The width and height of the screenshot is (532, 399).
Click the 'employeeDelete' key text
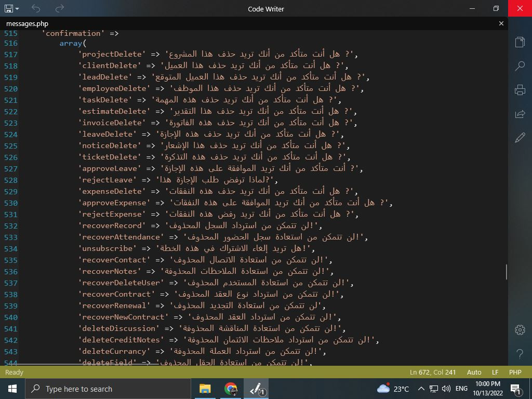[114, 88]
